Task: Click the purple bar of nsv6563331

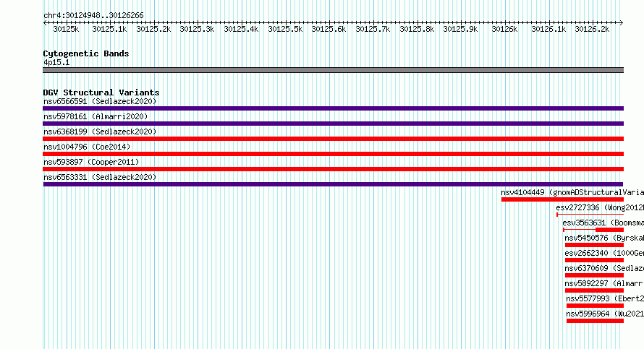Action: tap(333, 184)
